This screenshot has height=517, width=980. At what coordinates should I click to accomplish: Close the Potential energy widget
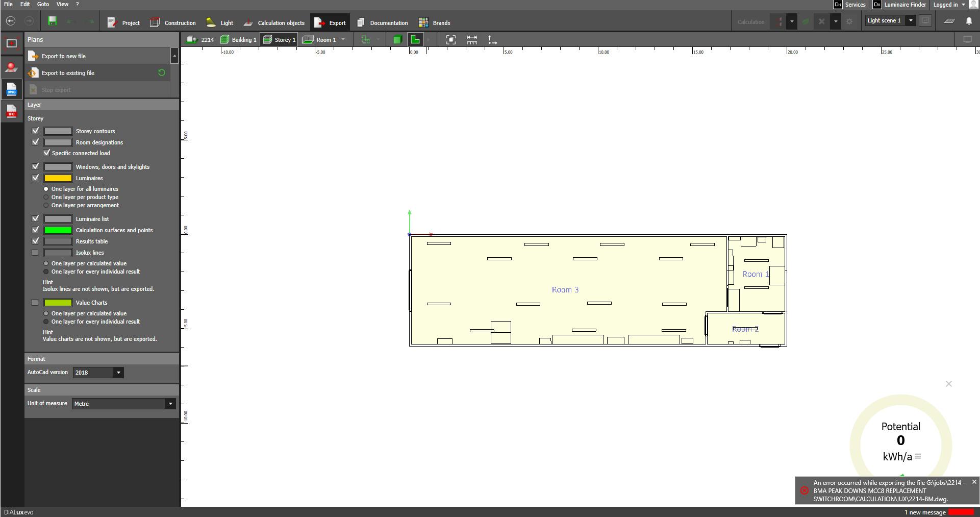[949, 384]
